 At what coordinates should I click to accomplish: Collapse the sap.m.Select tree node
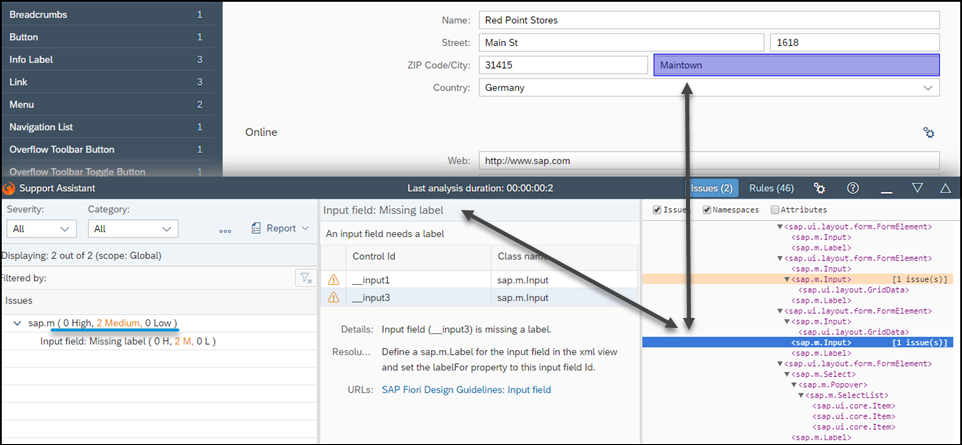(787, 374)
